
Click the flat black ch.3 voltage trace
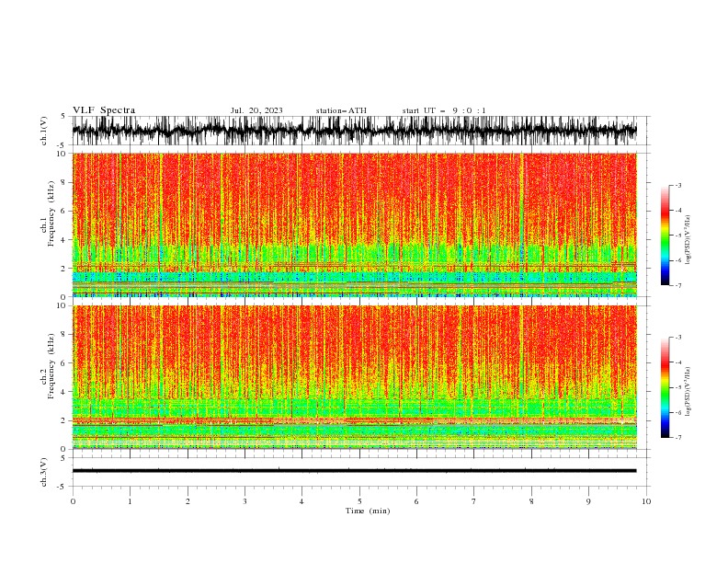pos(354,471)
